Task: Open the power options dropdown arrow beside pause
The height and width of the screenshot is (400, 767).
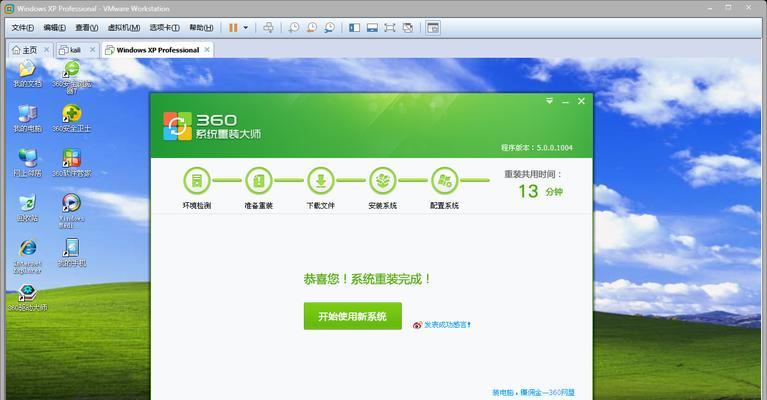Action: [x=246, y=28]
